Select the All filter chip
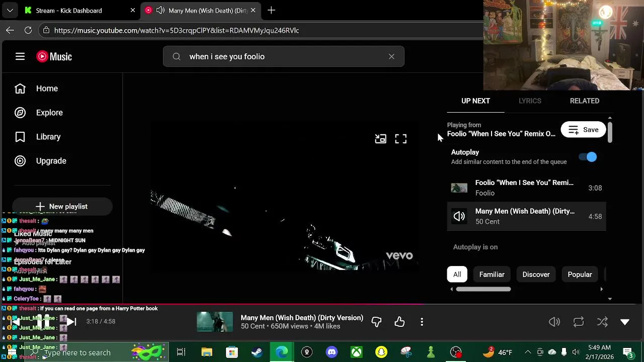 457,275
